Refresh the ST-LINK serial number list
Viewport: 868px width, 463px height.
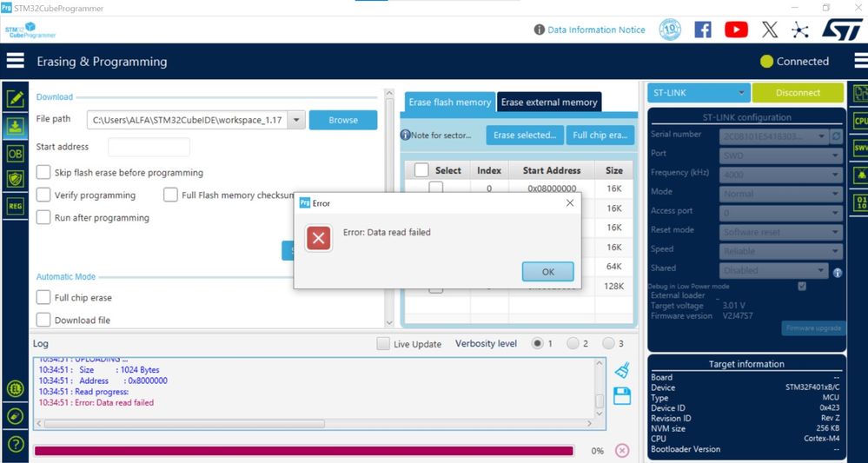[837, 136]
